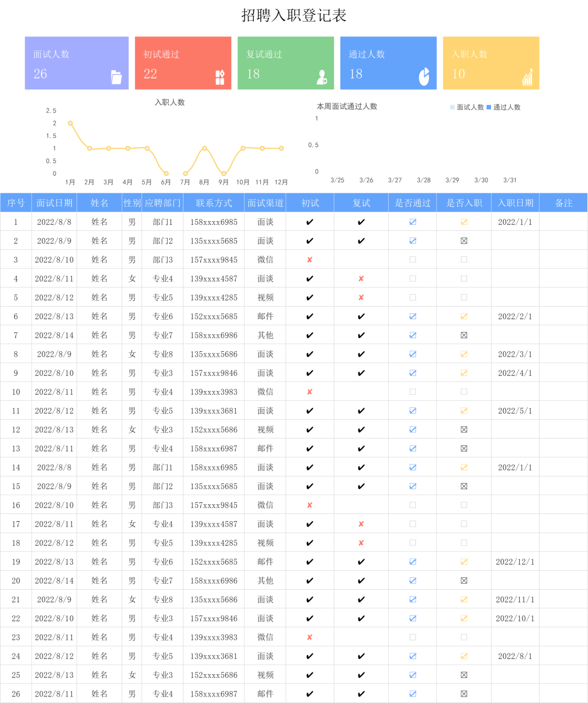Select the yellow 入职人数 10 card

click(x=491, y=63)
